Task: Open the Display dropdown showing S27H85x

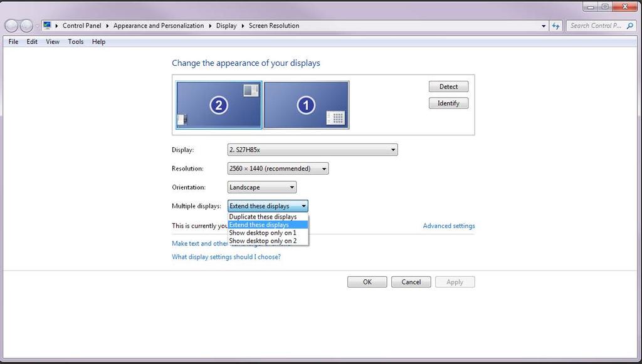Action: (x=312, y=150)
